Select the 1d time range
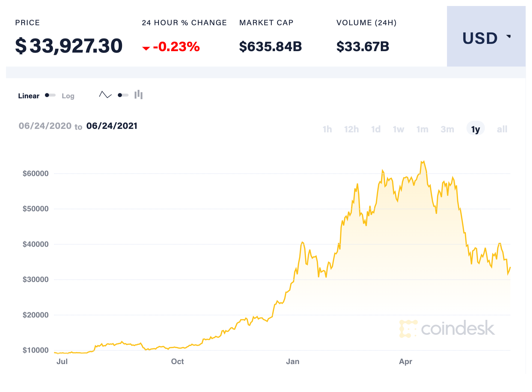532x392 pixels. pos(376,129)
